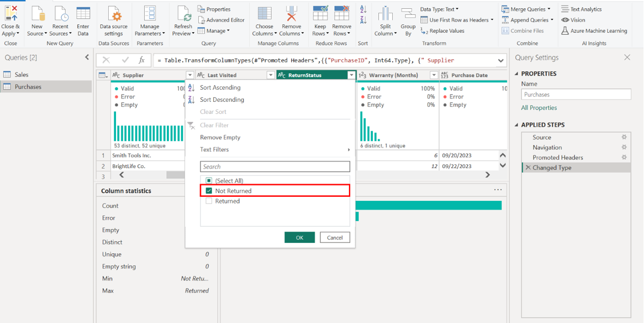
Task: Click the Keep Rows icon
Action: coord(320,14)
